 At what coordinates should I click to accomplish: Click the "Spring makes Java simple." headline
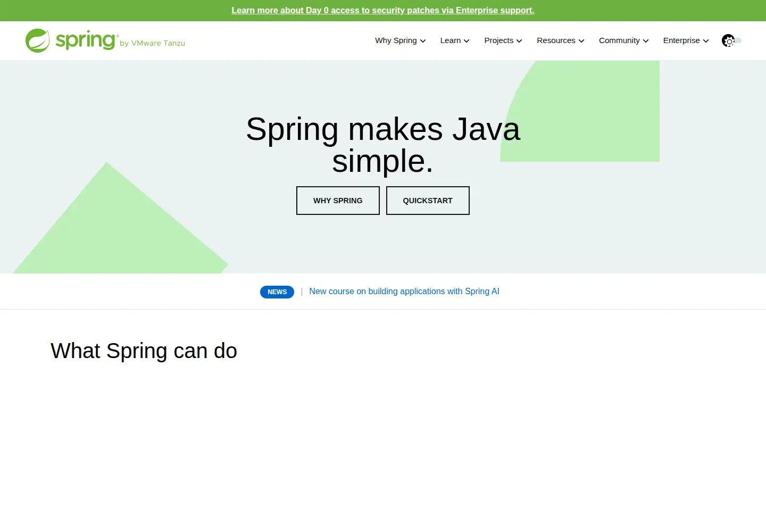pyautogui.click(x=383, y=145)
